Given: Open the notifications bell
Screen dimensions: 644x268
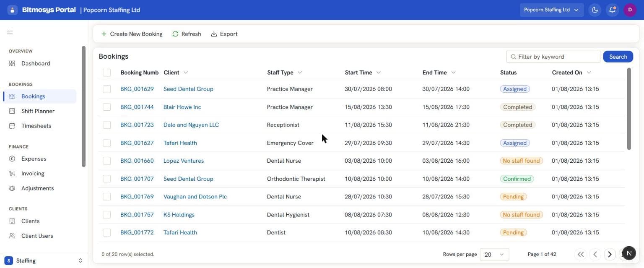Looking at the screenshot, I should (x=613, y=10).
